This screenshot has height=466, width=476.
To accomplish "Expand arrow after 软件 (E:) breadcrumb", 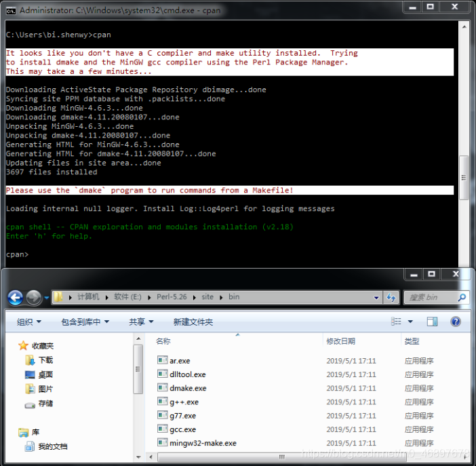I will [x=149, y=297].
